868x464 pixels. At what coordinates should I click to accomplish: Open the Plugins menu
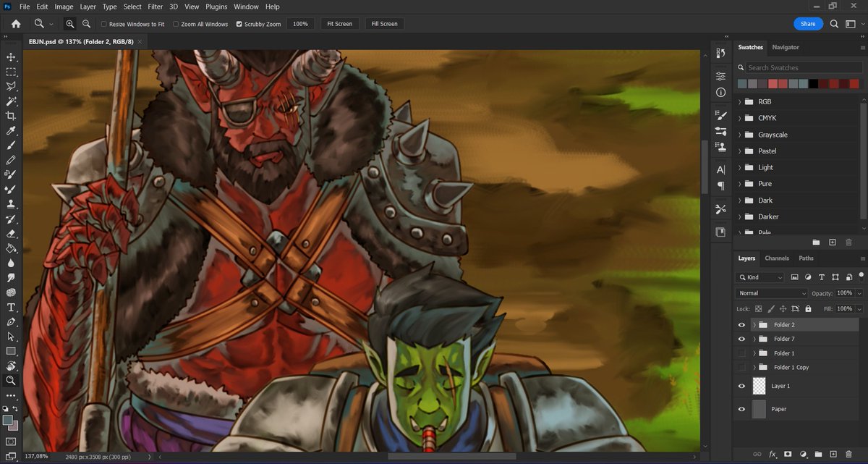216,7
